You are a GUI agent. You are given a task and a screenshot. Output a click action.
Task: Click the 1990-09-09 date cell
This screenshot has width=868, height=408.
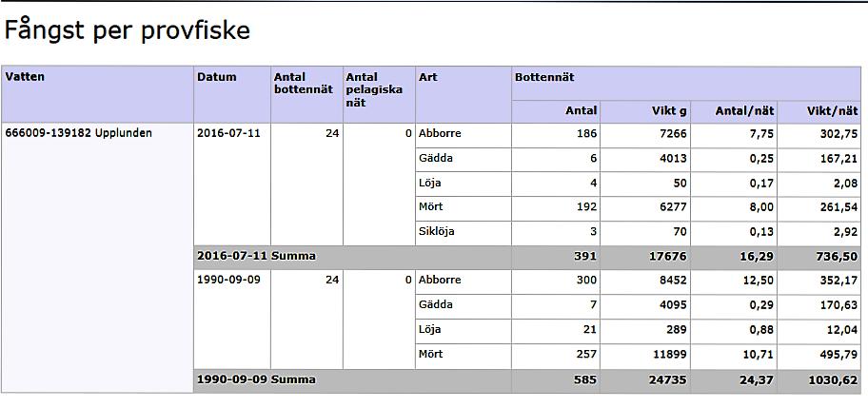coord(232,320)
